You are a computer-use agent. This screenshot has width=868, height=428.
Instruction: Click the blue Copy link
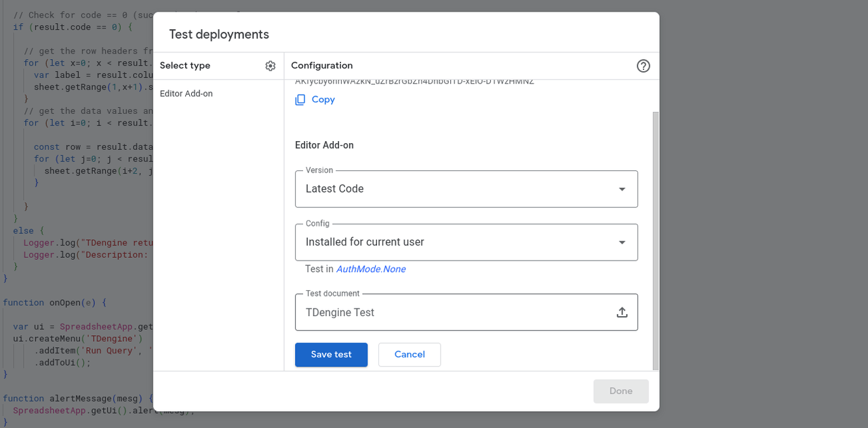(323, 99)
